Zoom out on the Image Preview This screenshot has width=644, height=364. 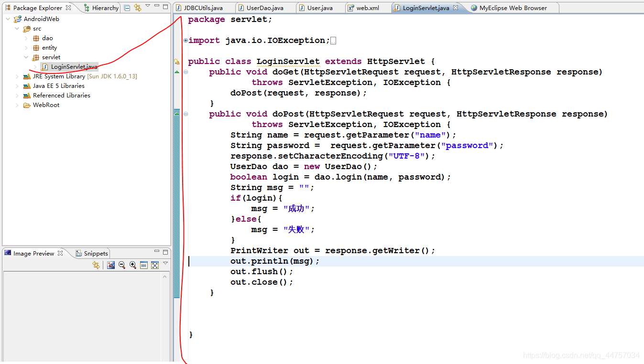[121, 265]
